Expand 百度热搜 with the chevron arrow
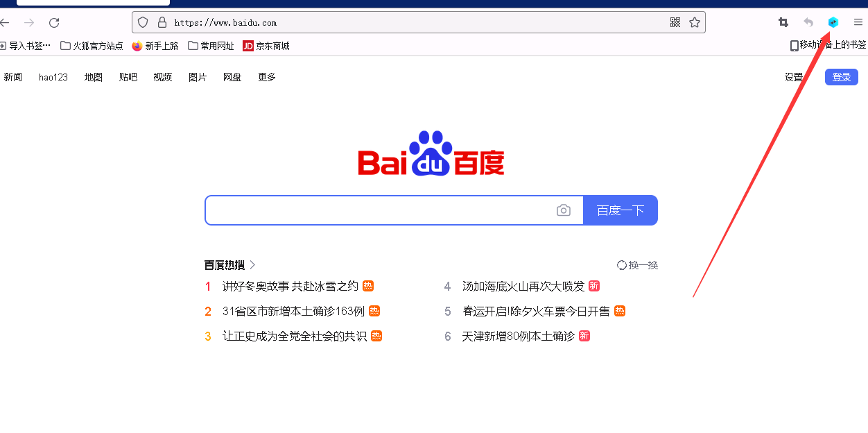The image size is (868, 433). tap(253, 265)
